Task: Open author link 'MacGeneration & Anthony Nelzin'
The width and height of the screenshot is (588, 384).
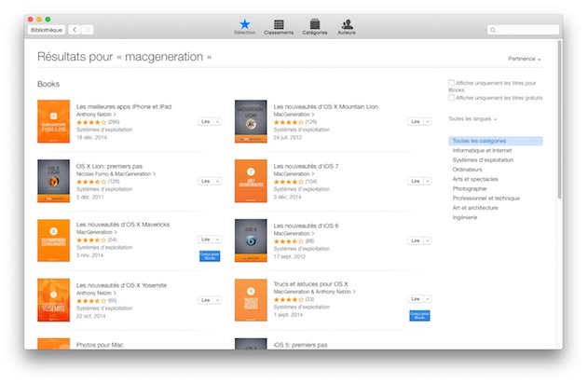Action: tap(314, 292)
